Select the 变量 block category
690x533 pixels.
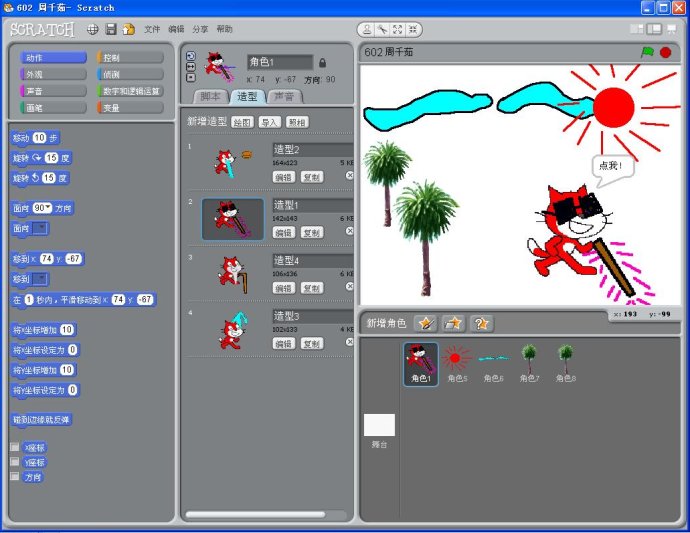click(x=130, y=108)
